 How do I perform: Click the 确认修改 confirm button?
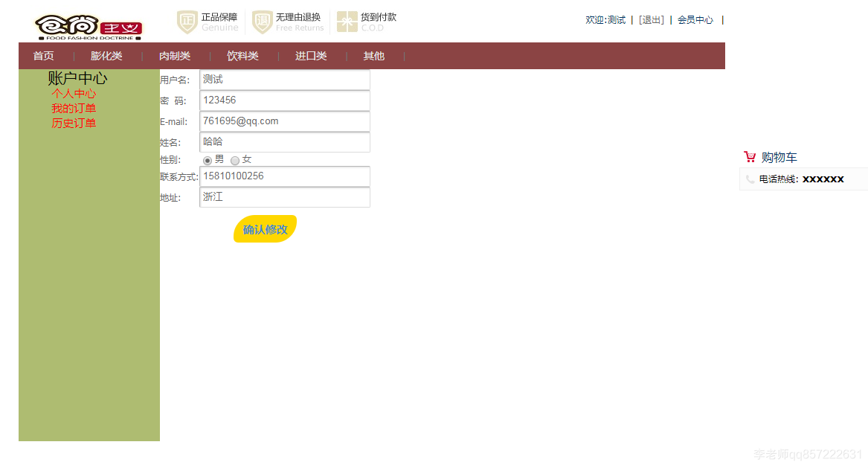(x=264, y=231)
